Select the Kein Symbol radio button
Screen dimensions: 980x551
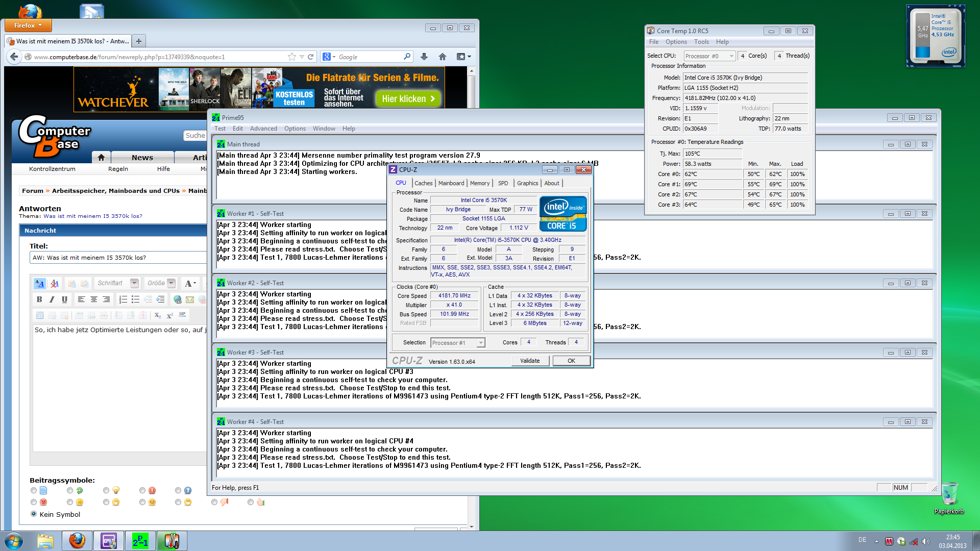pyautogui.click(x=34, y=514)
